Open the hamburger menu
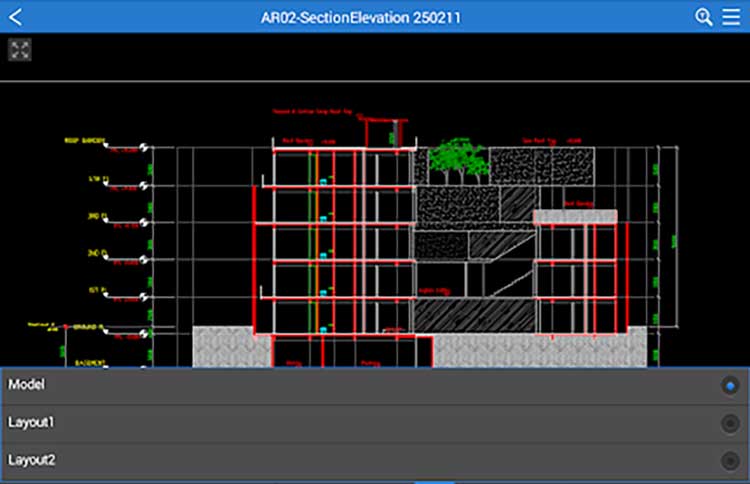Screen dimensions: 750x484 [x=730, y=17]
